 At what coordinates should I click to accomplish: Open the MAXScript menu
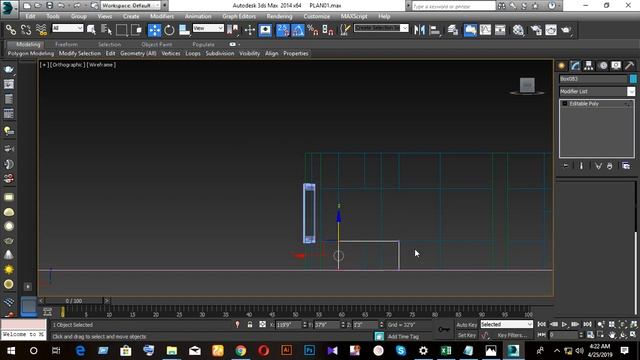coord(354,16)
